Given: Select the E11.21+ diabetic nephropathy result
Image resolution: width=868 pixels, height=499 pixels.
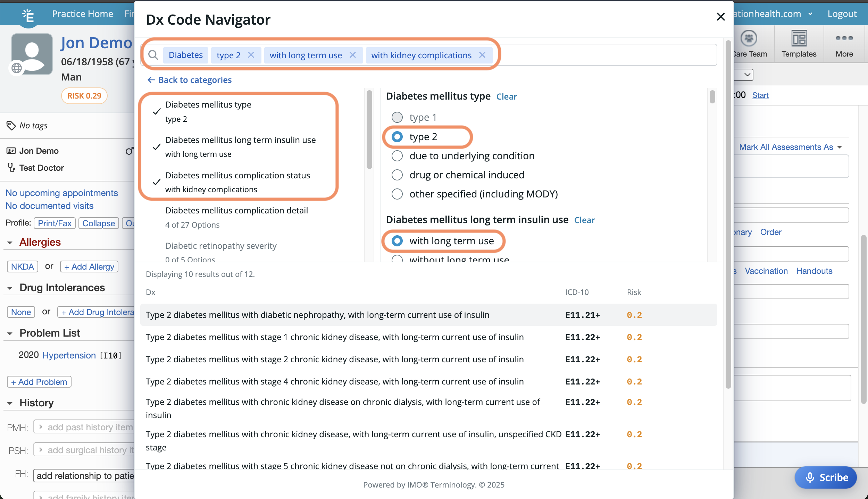Looking at the screenshot, I should [317, 315].
